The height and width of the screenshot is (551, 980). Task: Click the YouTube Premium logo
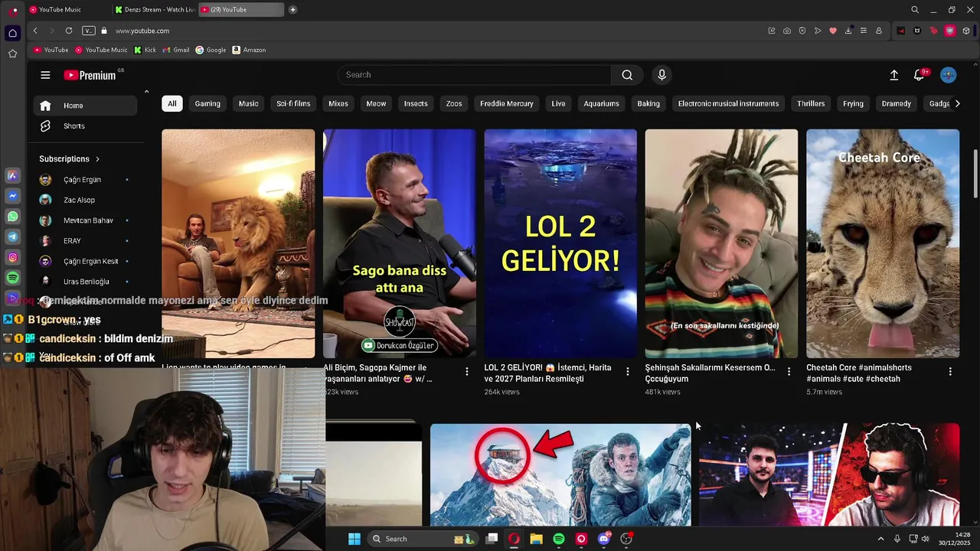point(90,75)
